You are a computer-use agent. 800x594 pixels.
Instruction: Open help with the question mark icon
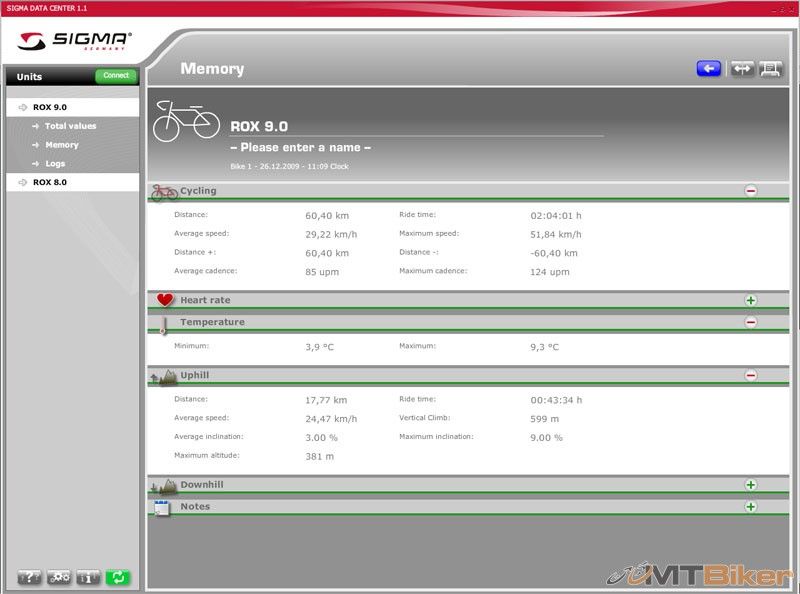[30, 577]
